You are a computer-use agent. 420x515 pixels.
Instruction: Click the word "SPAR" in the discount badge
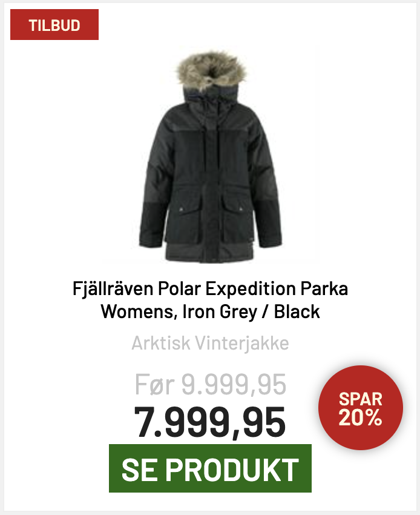[x=360, y=399]
